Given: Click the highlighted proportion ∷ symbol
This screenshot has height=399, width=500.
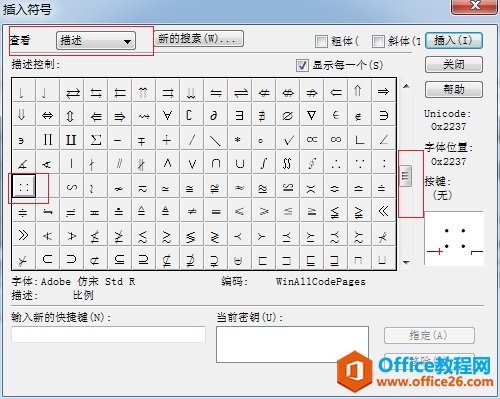Looking at the screenshot, I should pos(24,186).
